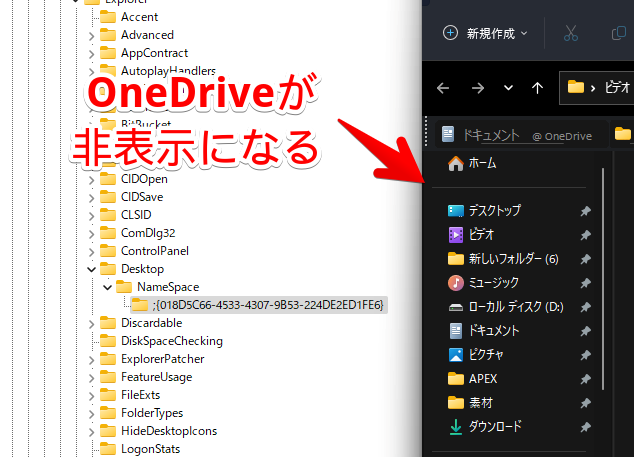
Task: Expand the AppContract key
Action: 92,54
